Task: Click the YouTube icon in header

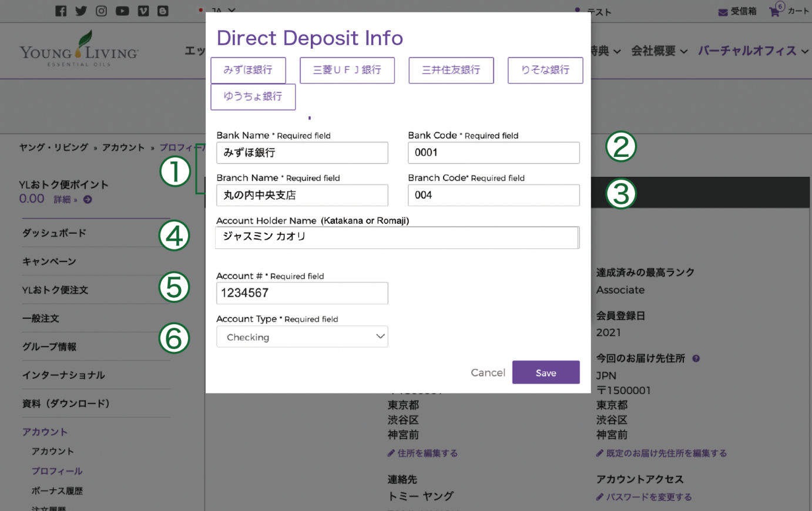Action: point(122,11)
